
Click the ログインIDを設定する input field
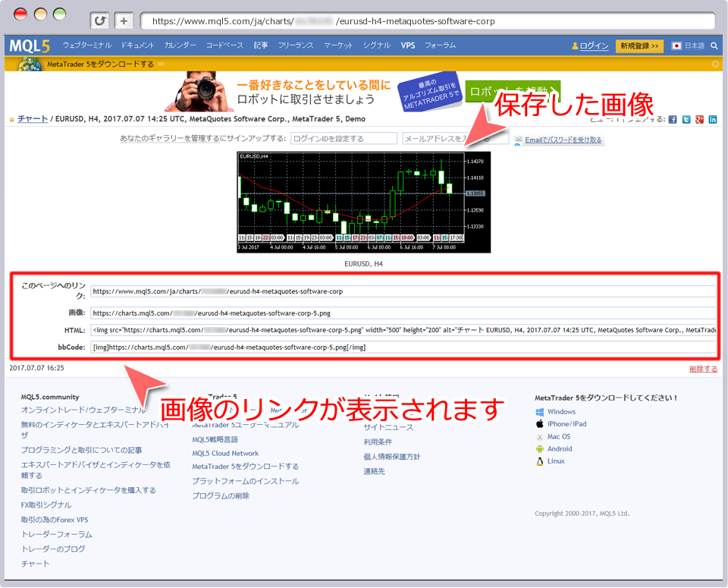pos(344,138)
